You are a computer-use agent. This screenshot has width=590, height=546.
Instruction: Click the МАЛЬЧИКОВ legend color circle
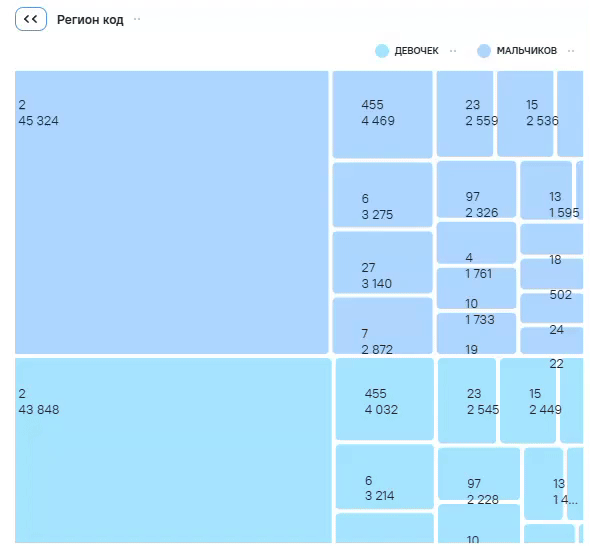coord(484,51)
